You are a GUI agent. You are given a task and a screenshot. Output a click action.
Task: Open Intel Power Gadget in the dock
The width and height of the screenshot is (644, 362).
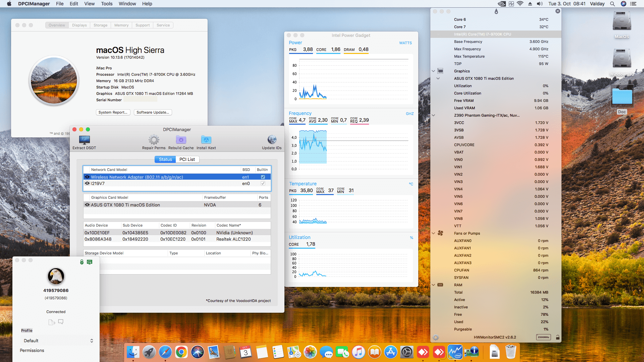tap(455, 352)
